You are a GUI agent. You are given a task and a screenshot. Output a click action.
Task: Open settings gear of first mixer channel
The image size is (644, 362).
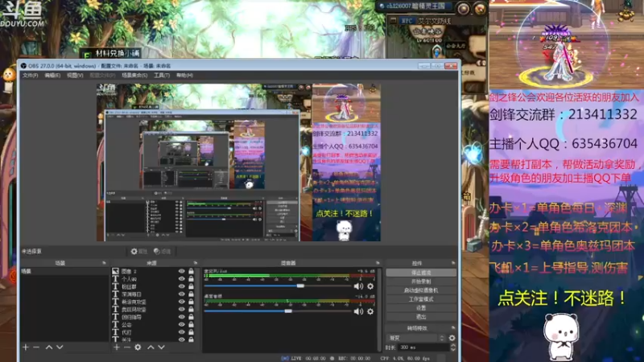pyautogui.click(x=370, y=286)
